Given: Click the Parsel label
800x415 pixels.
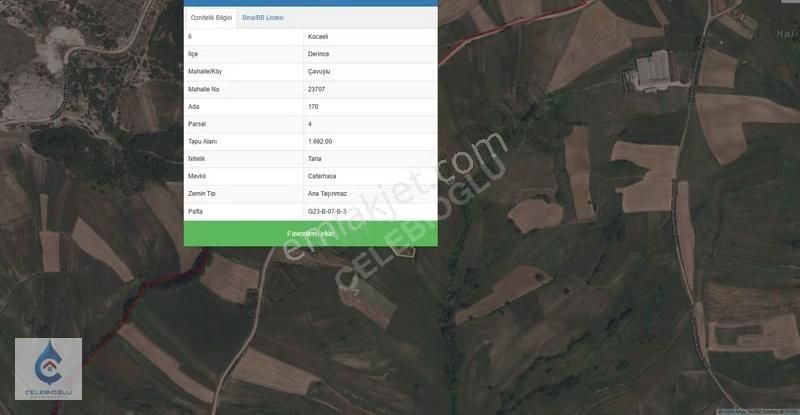Looking at the screenshot, I should pos(197,124).
